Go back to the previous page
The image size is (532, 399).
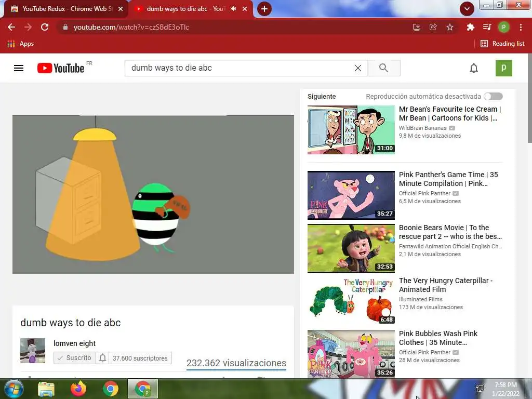click(x=11, y=27)
